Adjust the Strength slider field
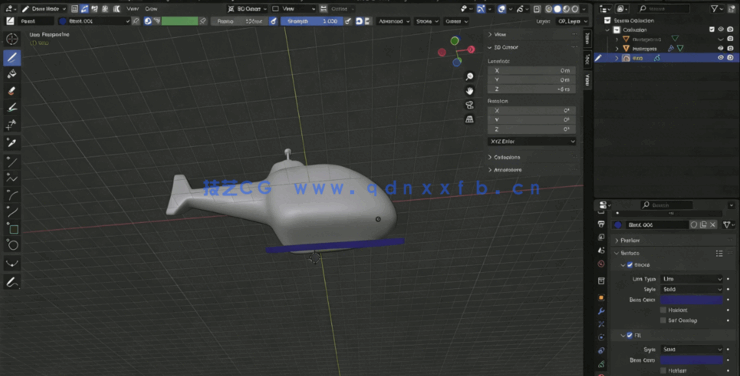The height and width of the screenshot is (376, 740). [311, 21]
